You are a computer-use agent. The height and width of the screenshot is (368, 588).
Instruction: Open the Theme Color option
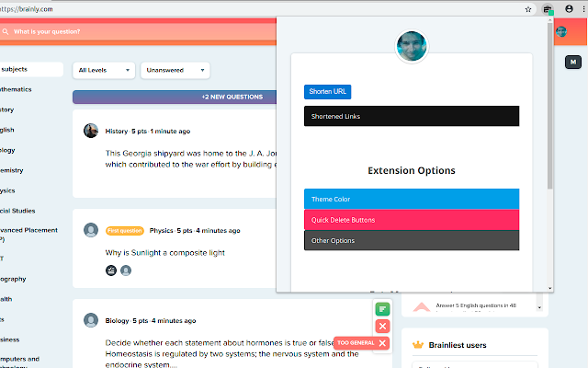point(412,199)
